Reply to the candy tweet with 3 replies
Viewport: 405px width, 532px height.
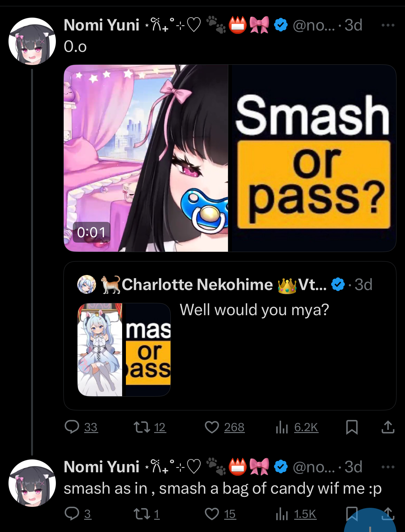tap(78, 514)
